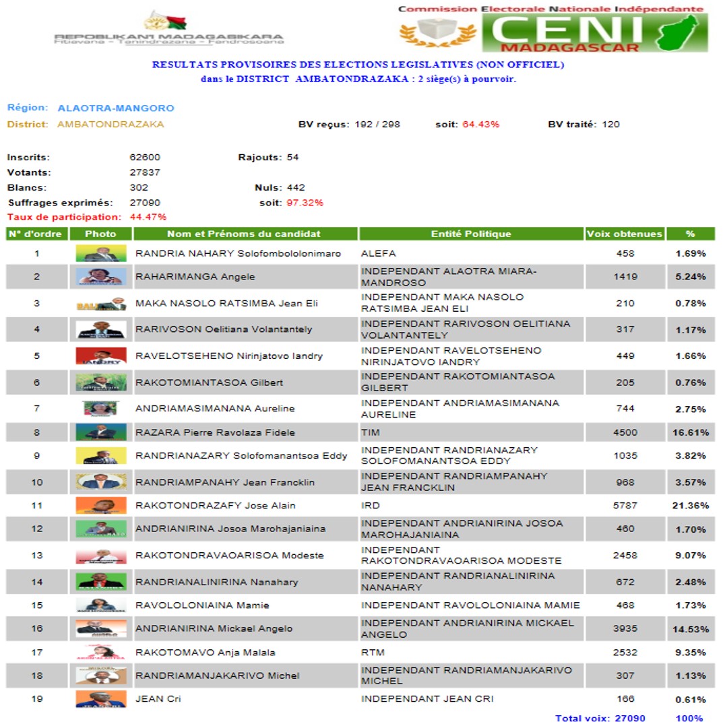Open photo of RANDRIANALINIRINA Nanahary
The image size is (723, 728).
101,582
